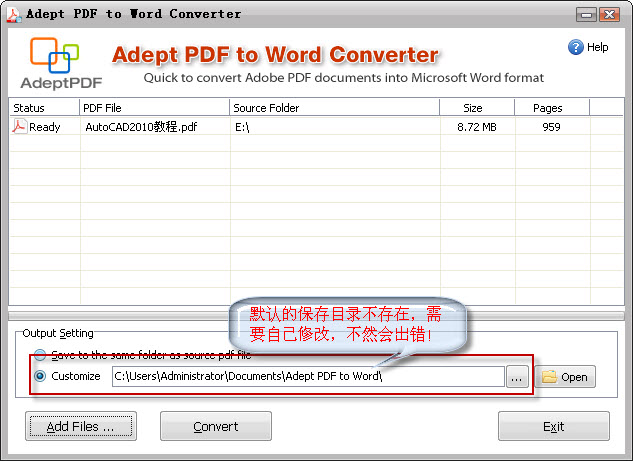Click the Ready status text

44,128
